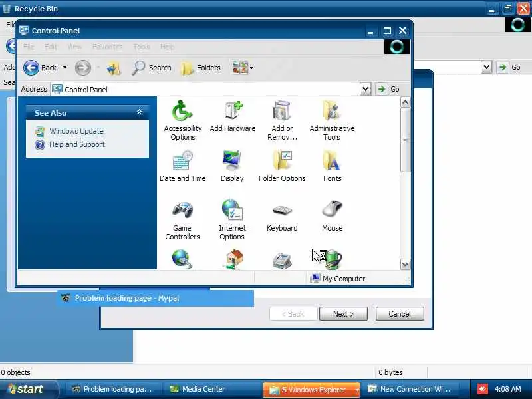Open Game Controllers applet
Image resolution: width=532 pixels, height=399 pixels.
click(182, 221)
